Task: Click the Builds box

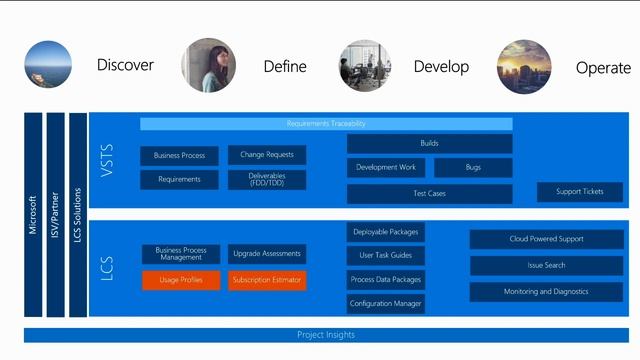Action: [x=429, y=143]
